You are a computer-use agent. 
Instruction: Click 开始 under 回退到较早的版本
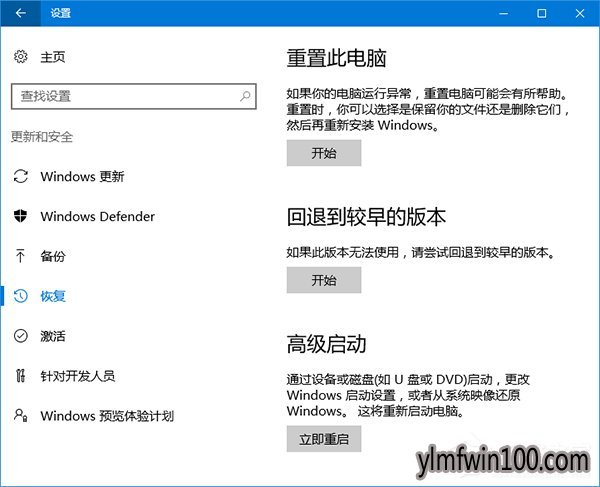point(324,280)
